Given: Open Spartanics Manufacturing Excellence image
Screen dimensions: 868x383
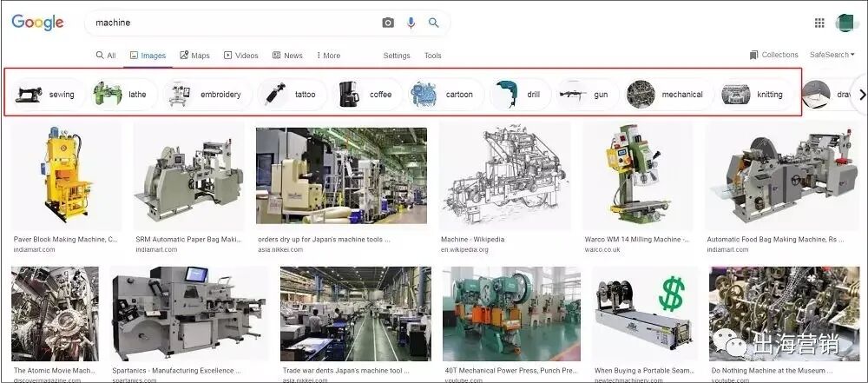Looking at the screenshot, I should click(x=189, y=314).
